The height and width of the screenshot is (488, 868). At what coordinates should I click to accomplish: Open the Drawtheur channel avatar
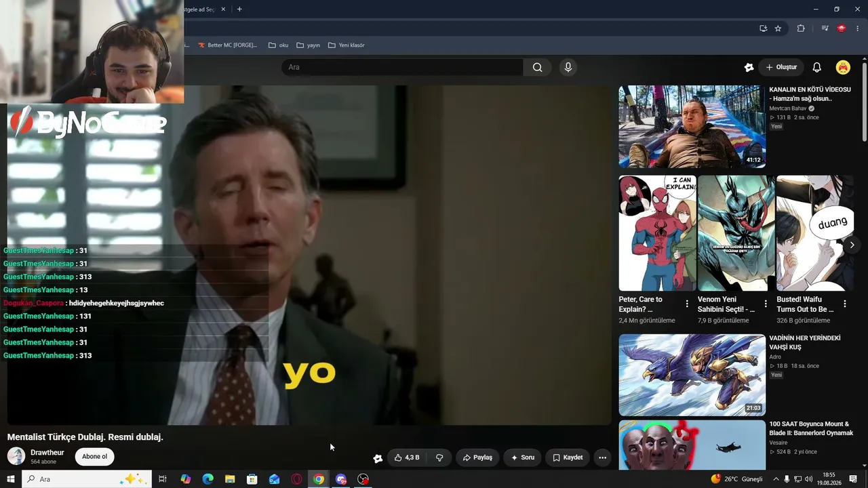tap(16, 456)
